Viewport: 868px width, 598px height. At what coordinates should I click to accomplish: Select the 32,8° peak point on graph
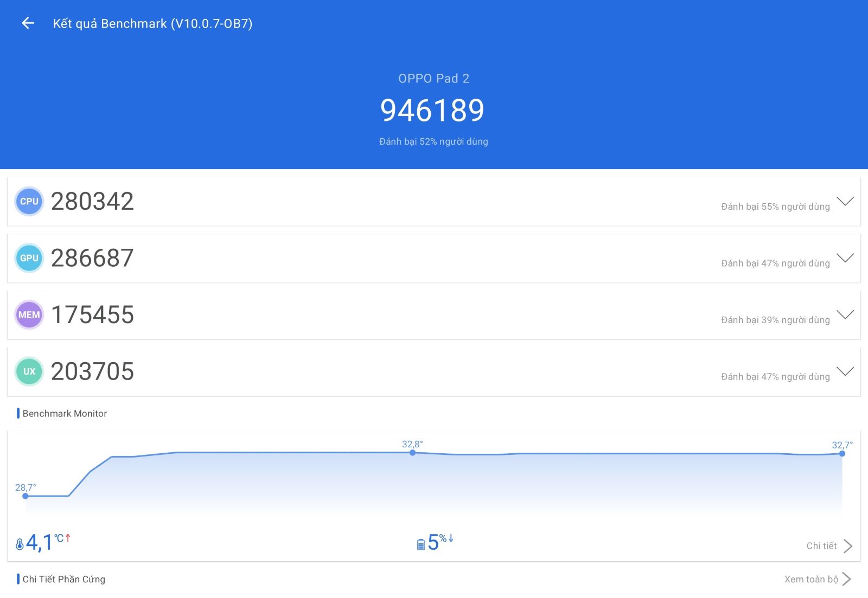coord(412,452)
